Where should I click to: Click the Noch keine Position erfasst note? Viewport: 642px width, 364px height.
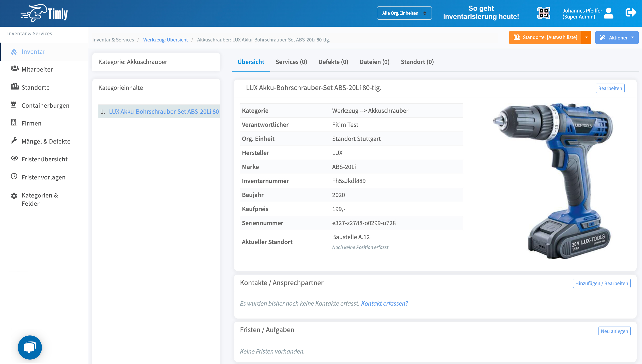point(360,247)
